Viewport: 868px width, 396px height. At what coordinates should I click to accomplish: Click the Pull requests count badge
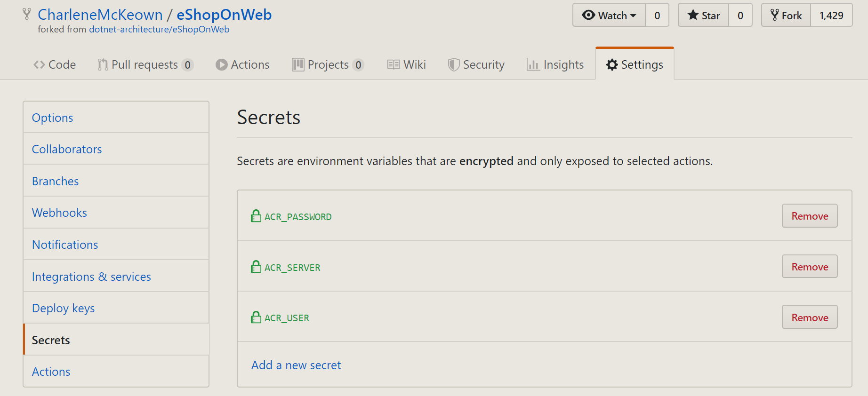click(x=187, y=65)
